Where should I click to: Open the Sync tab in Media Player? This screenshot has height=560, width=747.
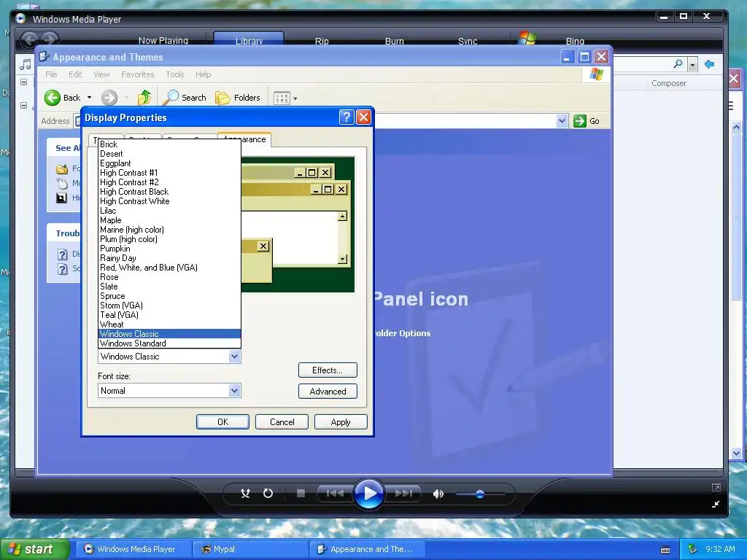pos(468,41)
